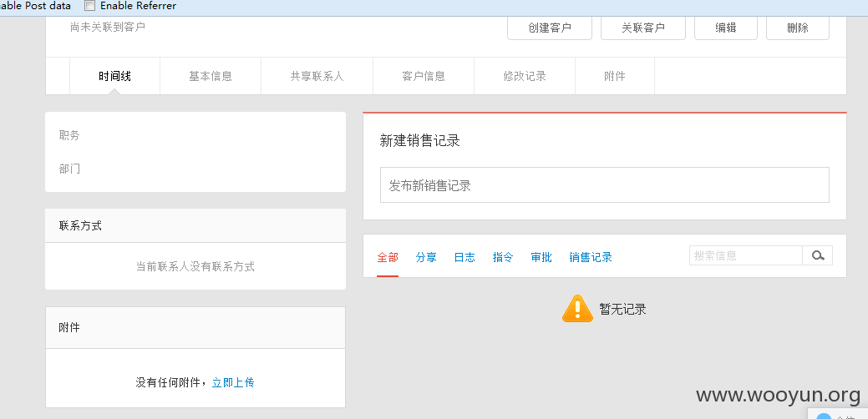Filter records by 销售记录
The image size is (868, 419).
tap(591, 257)
